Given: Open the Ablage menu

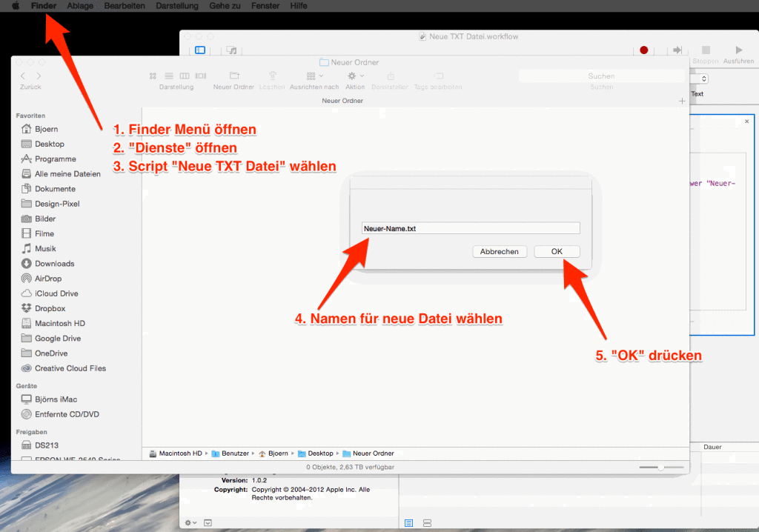Looking at the screenshot, I should coord(80,6).
